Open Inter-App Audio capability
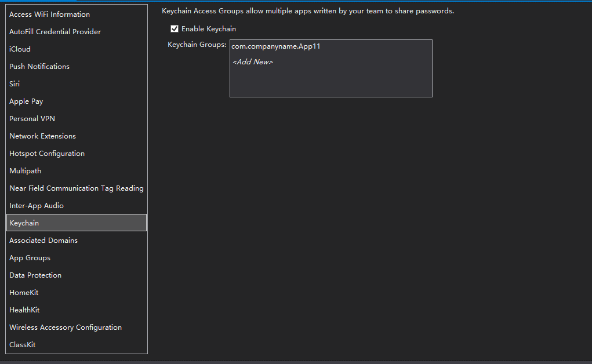Viewport: 592px width, 364px height. coord(37,206)
